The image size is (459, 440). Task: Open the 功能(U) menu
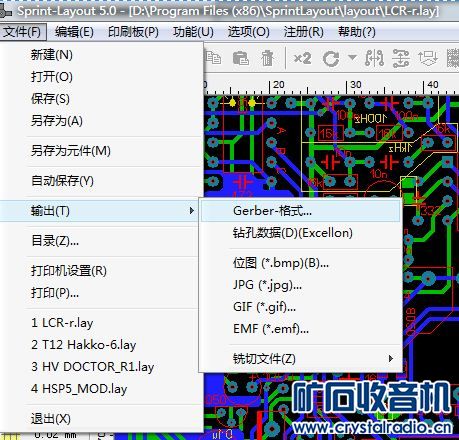click(193, 32)
